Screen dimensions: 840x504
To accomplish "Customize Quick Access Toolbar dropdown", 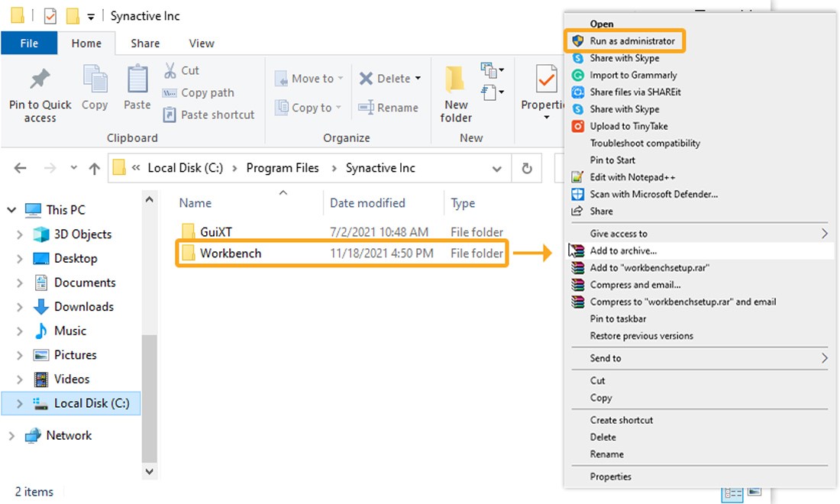I will point(91,17).
